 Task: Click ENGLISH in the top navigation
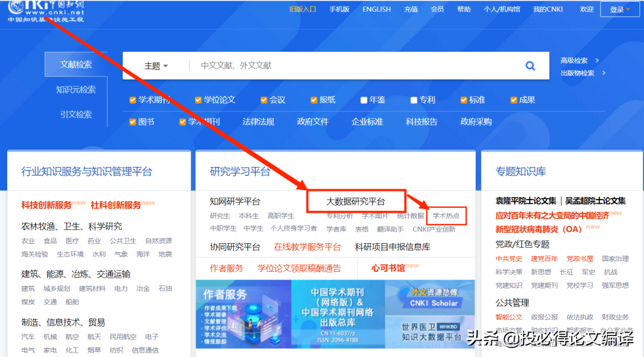click(376, 9)
